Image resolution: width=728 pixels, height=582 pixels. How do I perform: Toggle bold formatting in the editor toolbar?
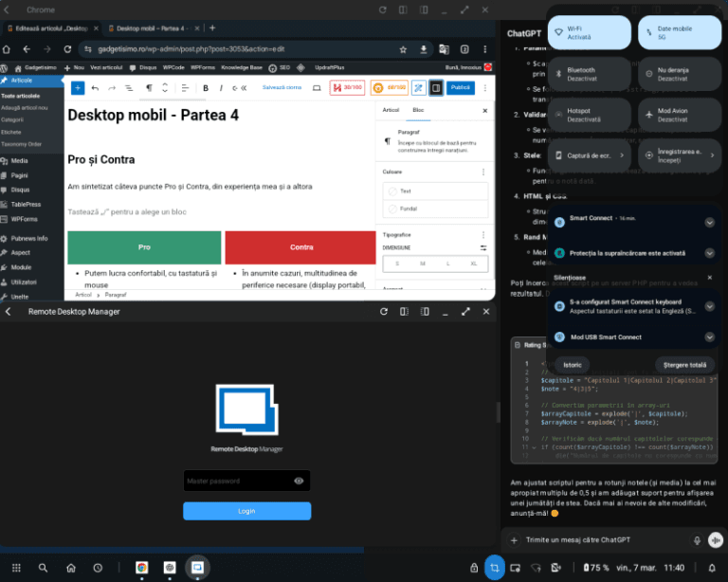click(x=206, y=87)
